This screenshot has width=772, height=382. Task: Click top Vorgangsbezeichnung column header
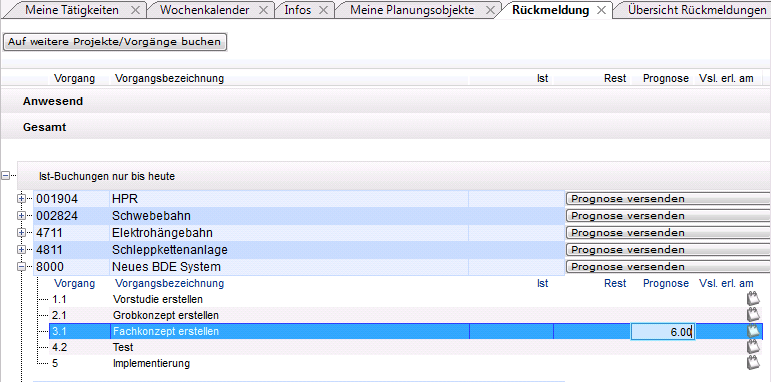[169, 78]
